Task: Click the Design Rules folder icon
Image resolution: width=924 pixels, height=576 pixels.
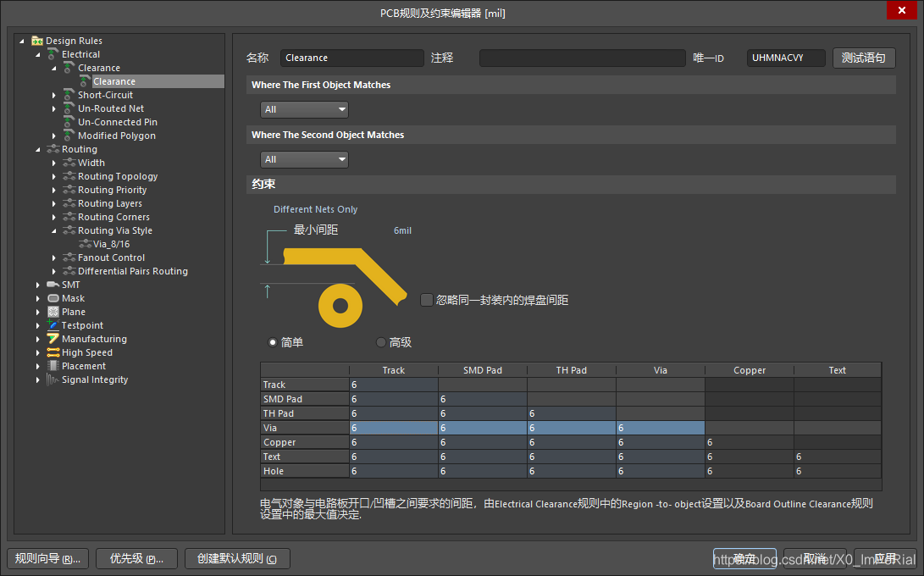Action: point(37,41)
